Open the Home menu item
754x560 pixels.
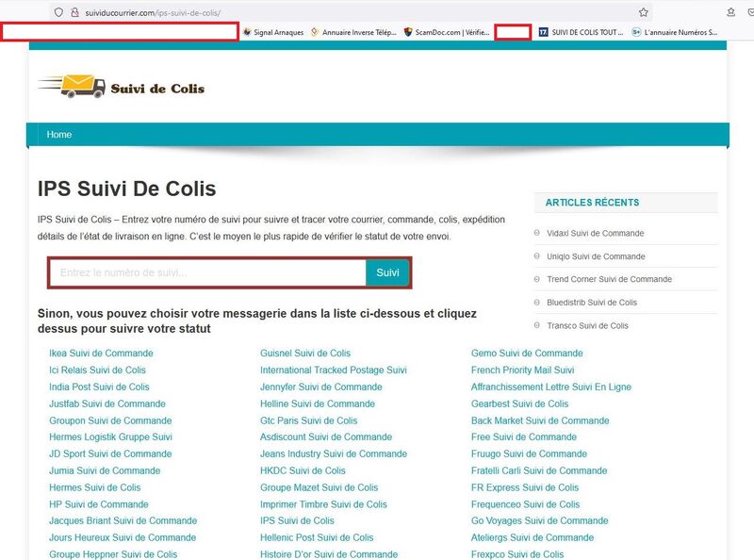point(59,135)
